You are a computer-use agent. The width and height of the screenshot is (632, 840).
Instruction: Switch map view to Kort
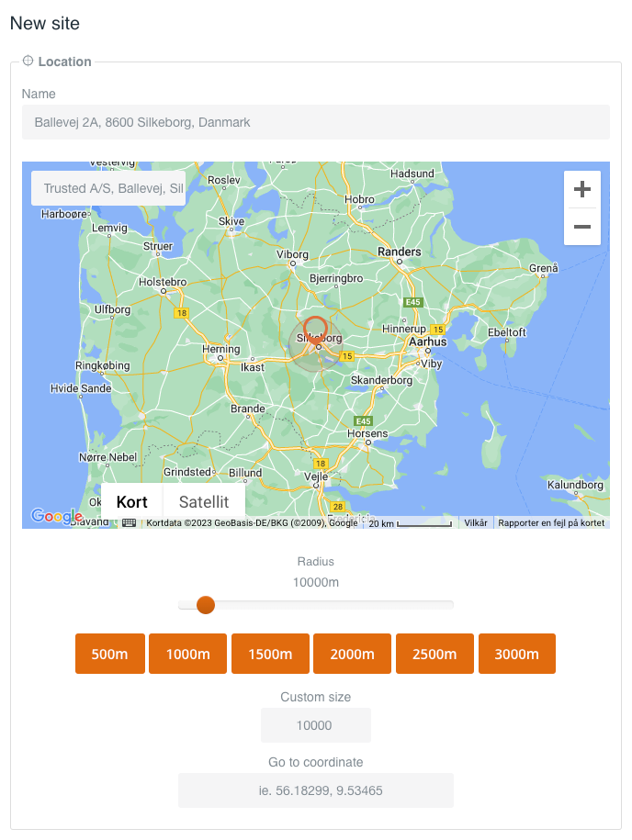[132, 502]
